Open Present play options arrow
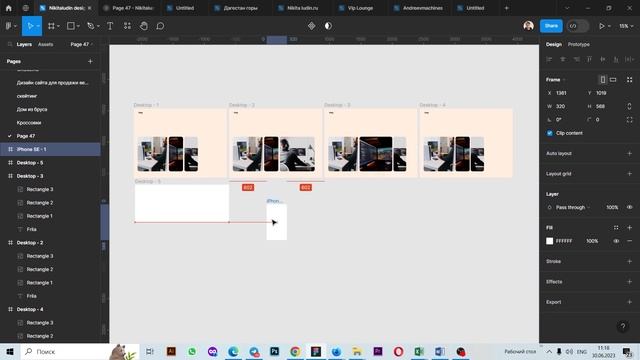The image size is (640, 360). 609,26
